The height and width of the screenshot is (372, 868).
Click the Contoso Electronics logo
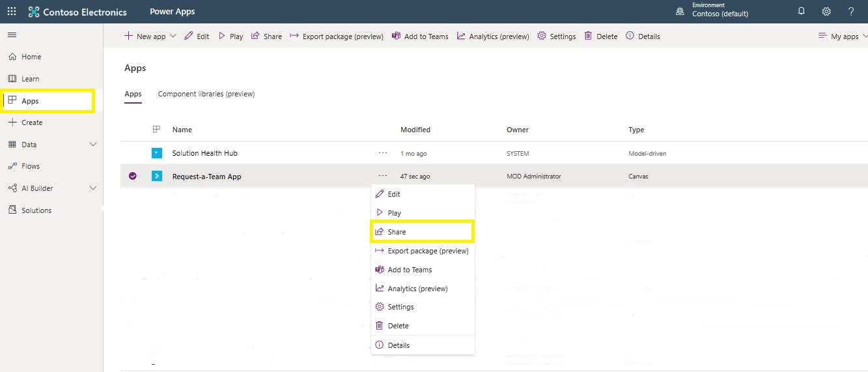tap(77, 12)
